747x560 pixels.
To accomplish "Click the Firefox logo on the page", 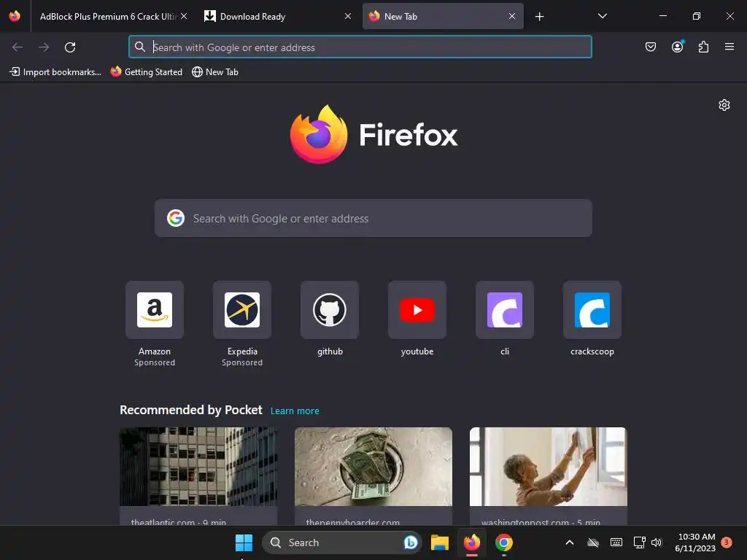I will [373, 135].
